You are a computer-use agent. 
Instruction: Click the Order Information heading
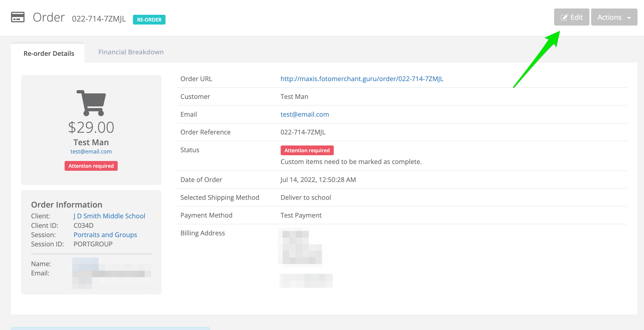[67, 205]
